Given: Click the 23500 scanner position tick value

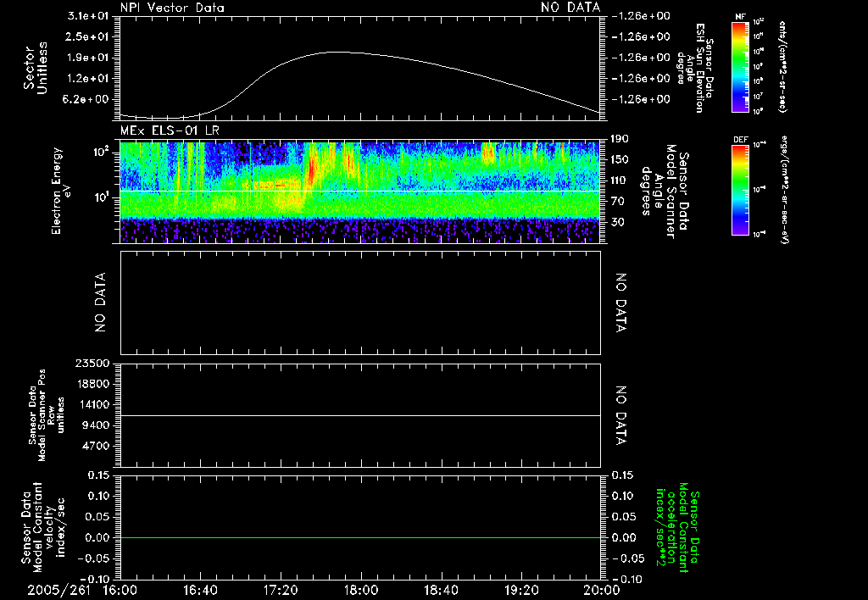Looking at the screenshot, I should 92,363.
